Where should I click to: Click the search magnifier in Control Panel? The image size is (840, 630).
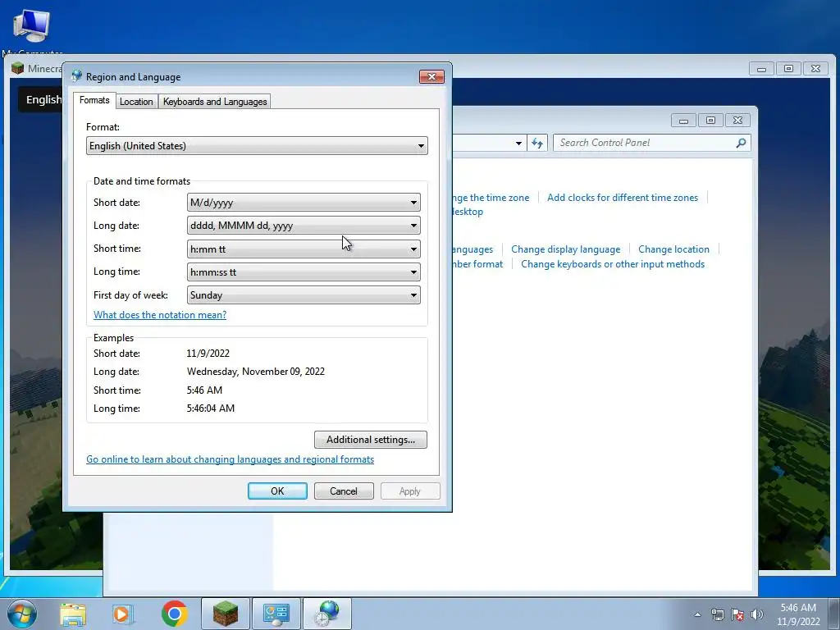pyautogui.click(x=741, y=143)
